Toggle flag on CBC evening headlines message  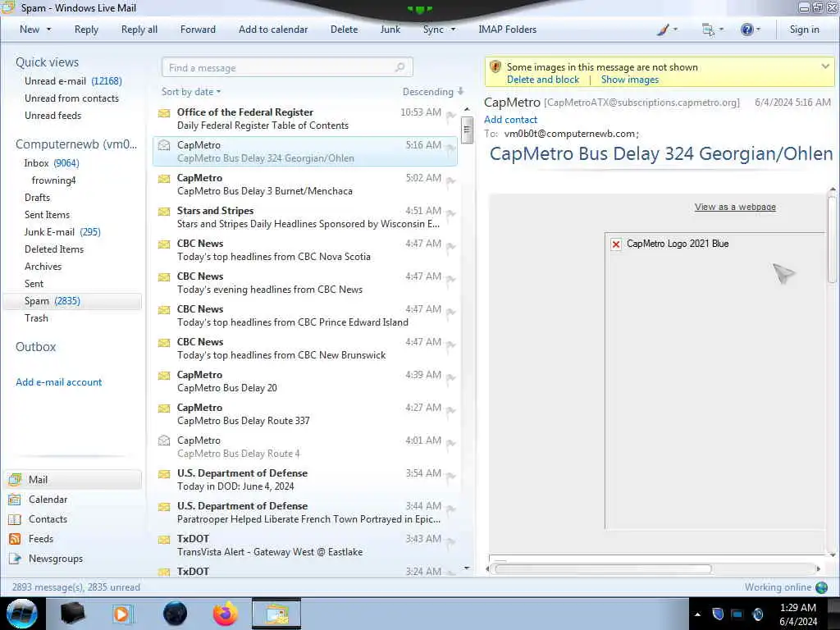coord(451,279)
